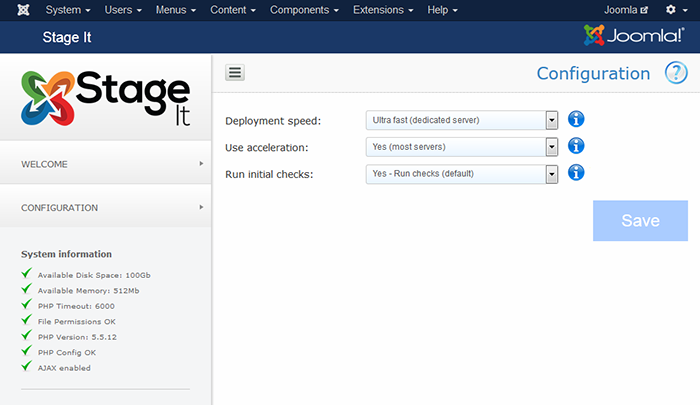The height and width of the screenshot is (405, 700).
Task: Click the arrow beside WELCOME
Action: (x=201, y=163)
